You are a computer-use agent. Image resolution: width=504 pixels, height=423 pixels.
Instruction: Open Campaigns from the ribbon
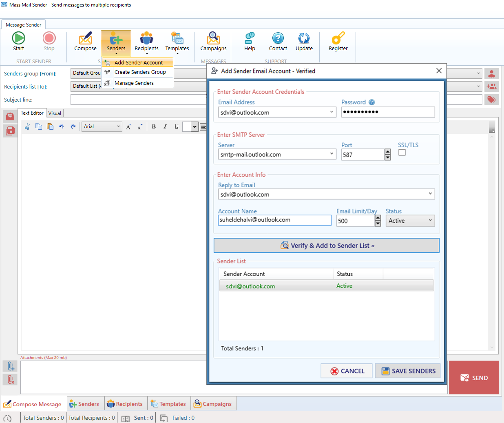click(x=213, y=42)
